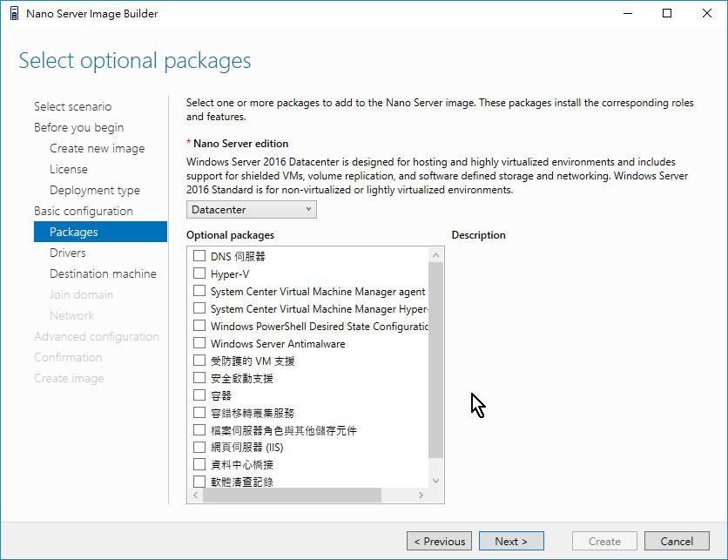This screenshot has width=728, height=560.
Task: Open Before you begin step
Action: pos(78,127)
